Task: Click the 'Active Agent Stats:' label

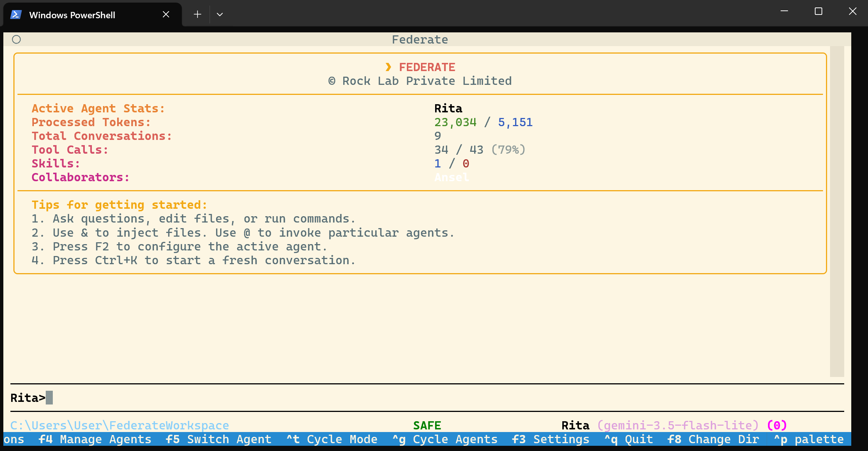Action: coord(98,108)
